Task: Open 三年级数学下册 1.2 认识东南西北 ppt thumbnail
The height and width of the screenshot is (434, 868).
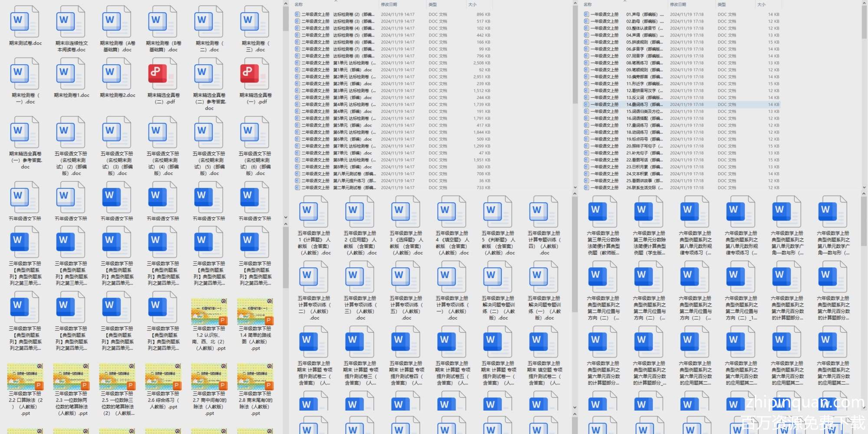Action: [209, 312]
